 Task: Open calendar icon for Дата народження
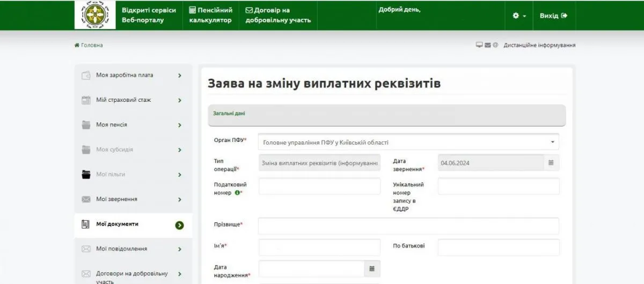(372, 268)
